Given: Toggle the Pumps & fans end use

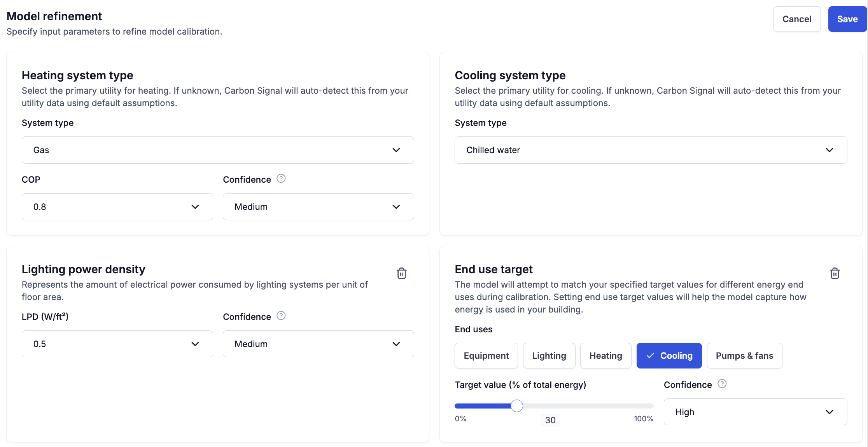Looking at the screenshot, I should coord(744,356).
